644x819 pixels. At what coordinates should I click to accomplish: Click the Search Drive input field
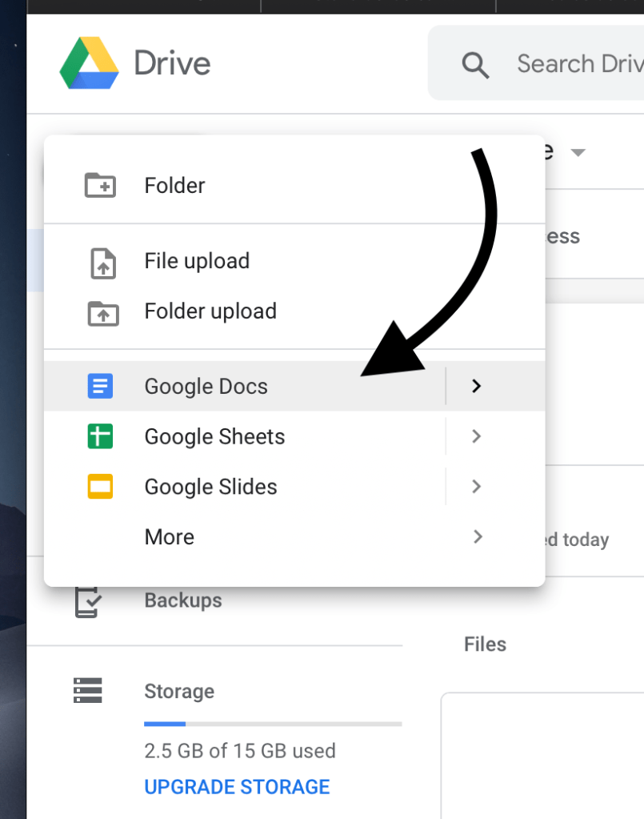(578, 64)
